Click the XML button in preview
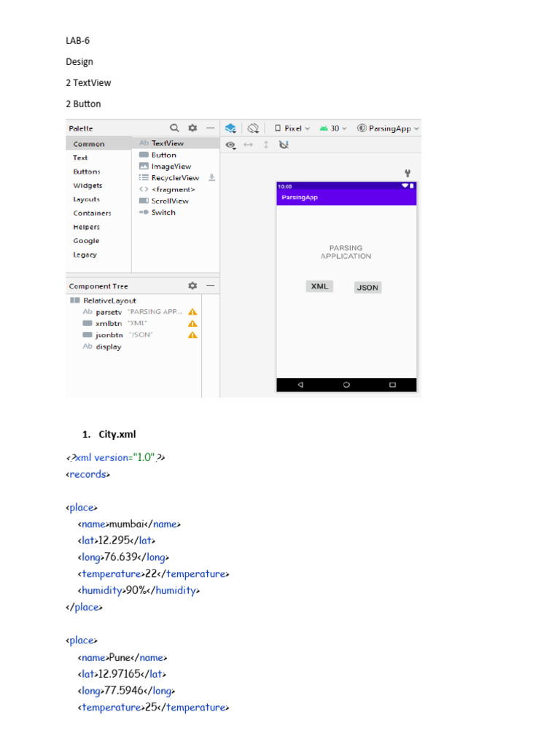Screen dimensions: 560x747 [319, 286]
